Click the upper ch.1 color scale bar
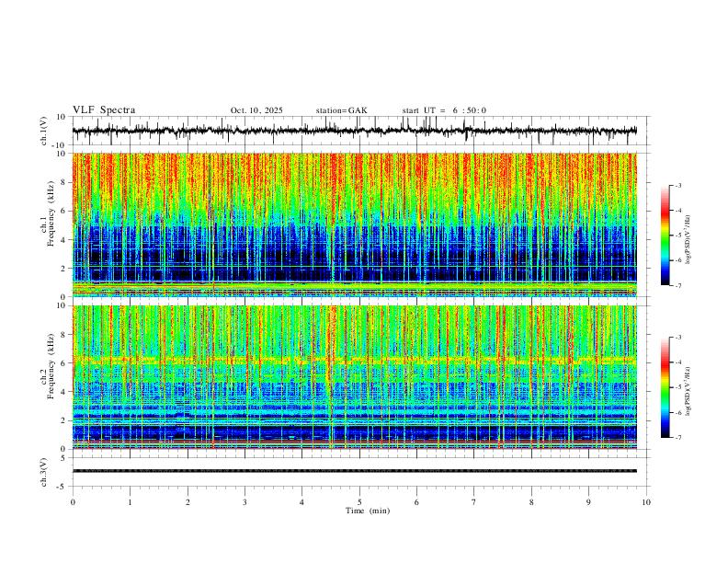The height and width of the screenshot is (563, 728). (x=665, y=236)
